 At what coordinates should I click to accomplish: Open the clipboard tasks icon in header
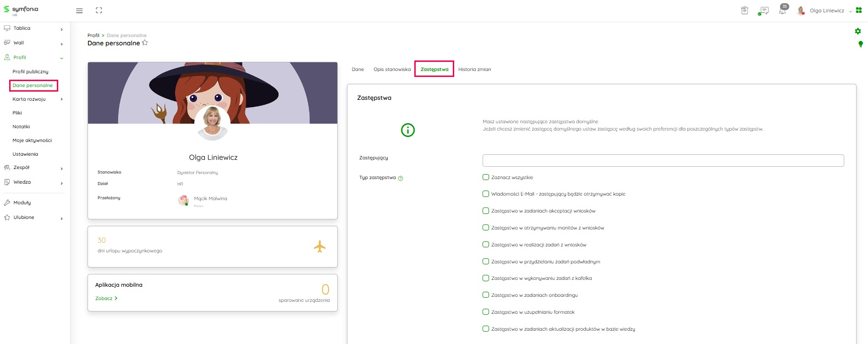(745, 11)
